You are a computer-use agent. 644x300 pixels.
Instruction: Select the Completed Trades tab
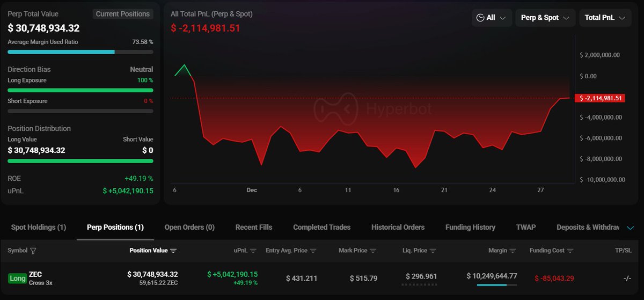click(321, 228)
